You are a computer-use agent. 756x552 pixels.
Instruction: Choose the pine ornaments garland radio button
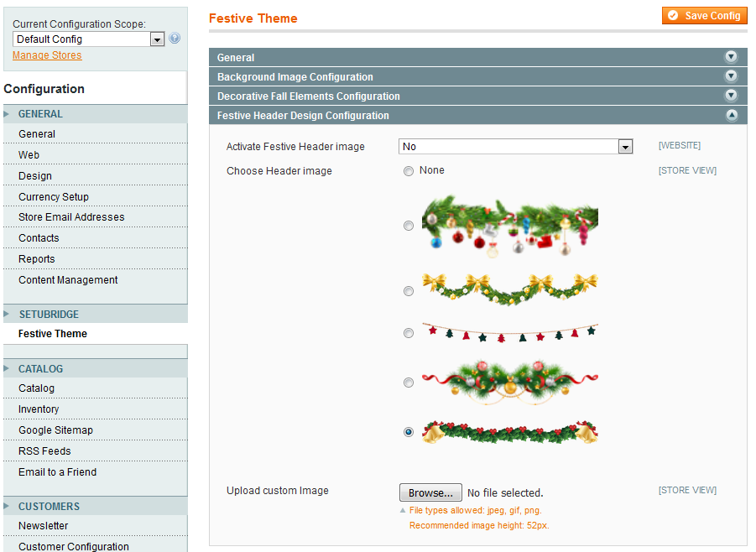409,226
